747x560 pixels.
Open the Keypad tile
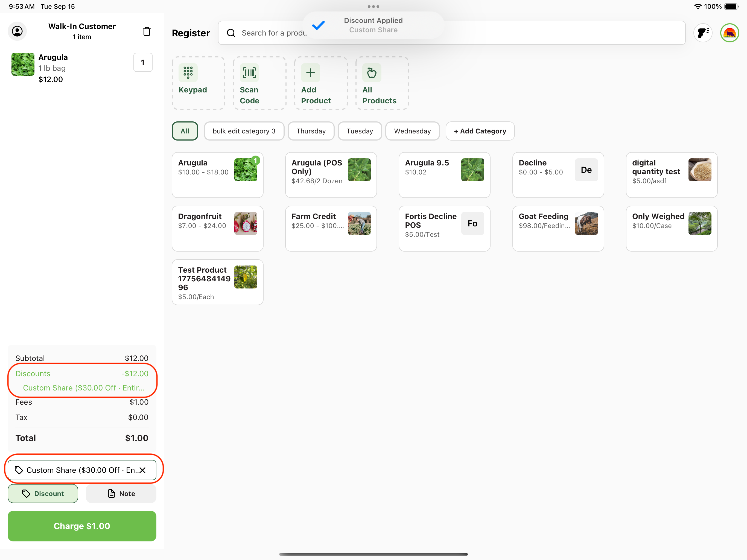pos(198,83)
